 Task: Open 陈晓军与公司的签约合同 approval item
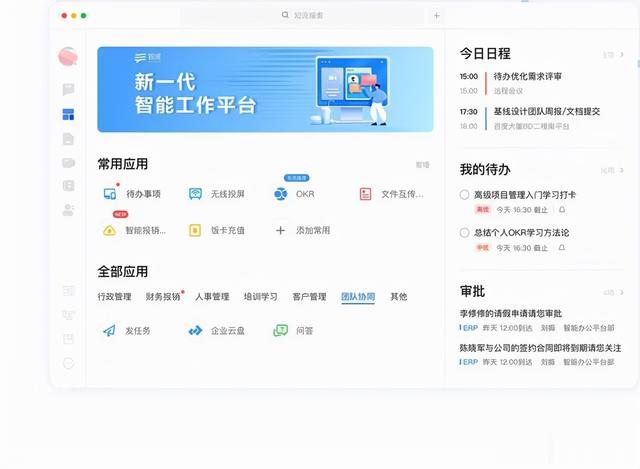540,348
